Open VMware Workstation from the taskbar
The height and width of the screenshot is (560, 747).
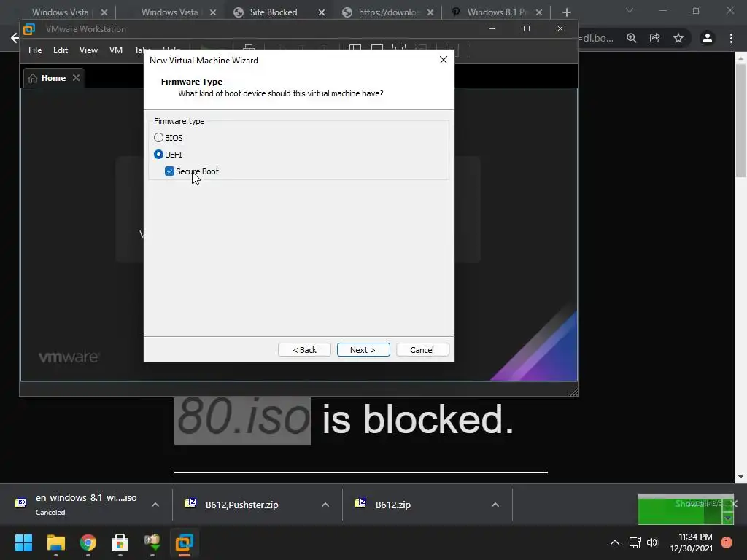(185, 542)
